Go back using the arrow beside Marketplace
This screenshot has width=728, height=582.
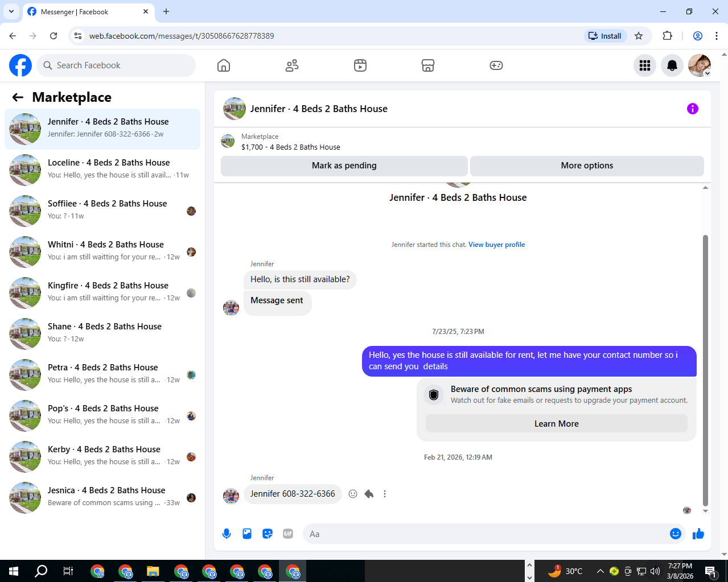[x=18, y=97]
